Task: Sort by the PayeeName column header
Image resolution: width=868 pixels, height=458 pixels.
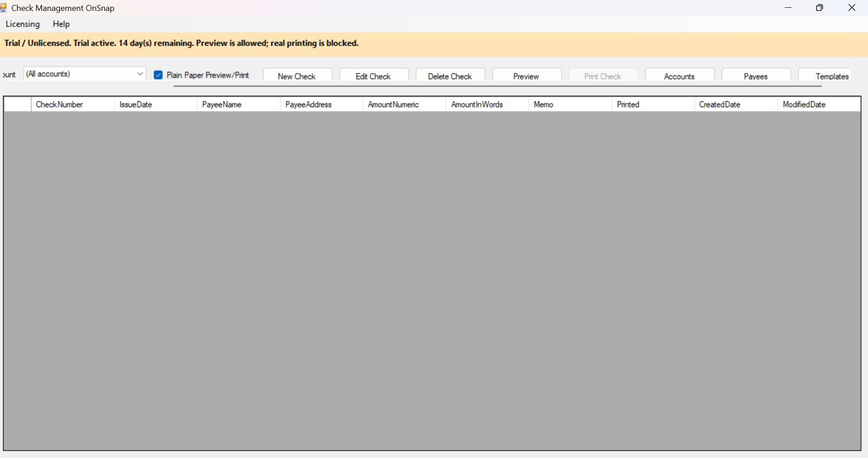Action: [x=221, y=105]
